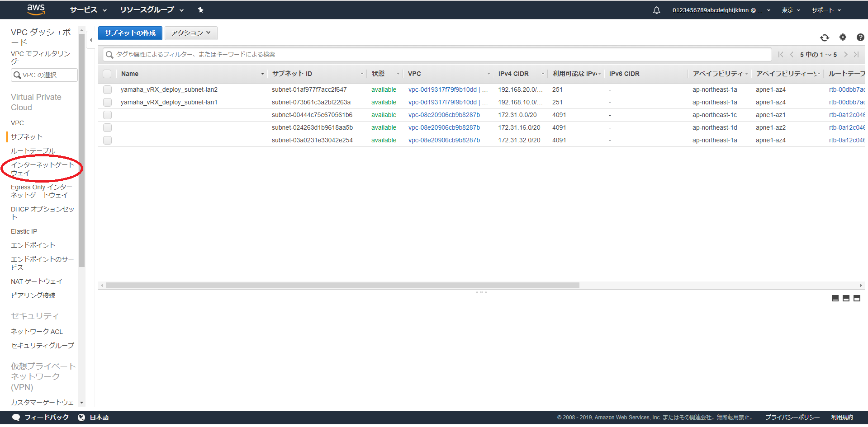Click the AWS logo home icon
This screenshot has height=427, width=868.
click(x=36, y=9)
